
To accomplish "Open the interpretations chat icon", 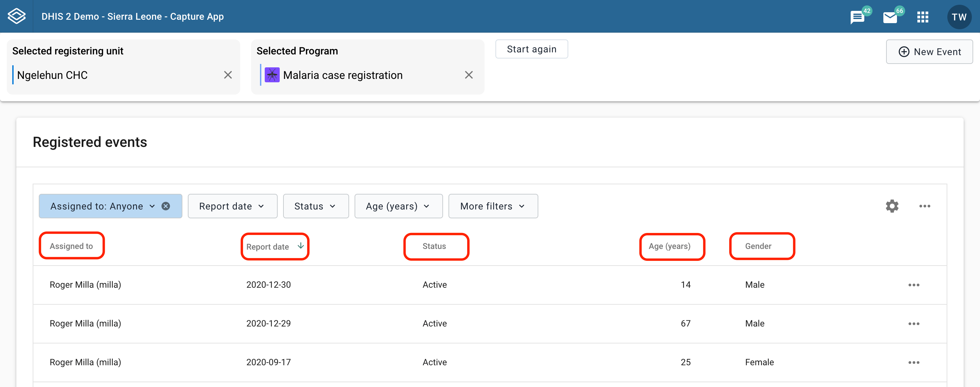I will point(857,17).
